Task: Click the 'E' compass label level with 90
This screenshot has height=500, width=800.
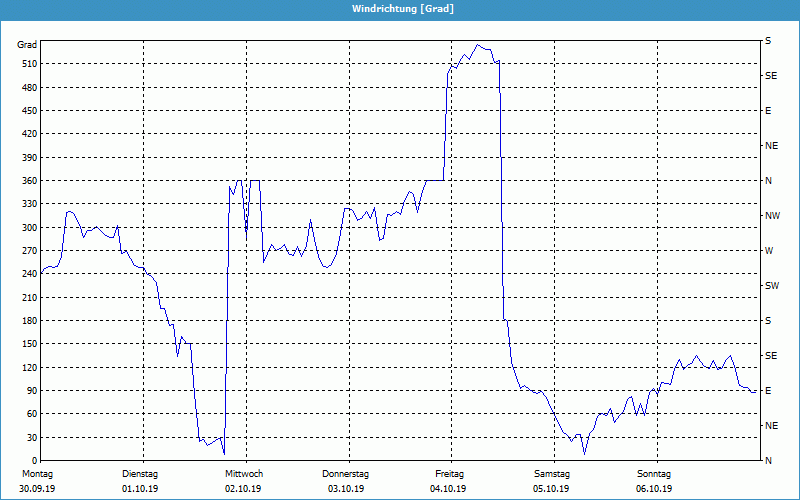Action: tap(768, 391)
